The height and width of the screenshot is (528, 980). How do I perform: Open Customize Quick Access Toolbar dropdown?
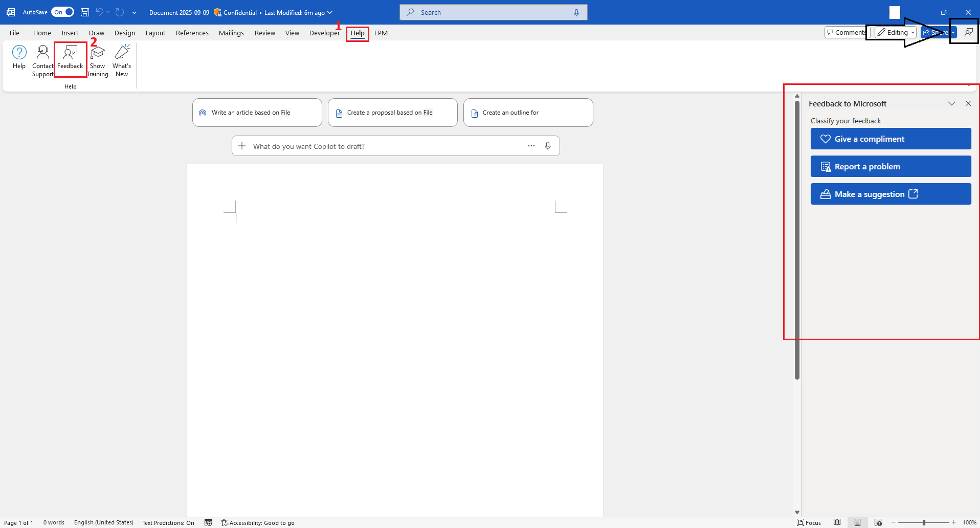[x=134, y=12]
